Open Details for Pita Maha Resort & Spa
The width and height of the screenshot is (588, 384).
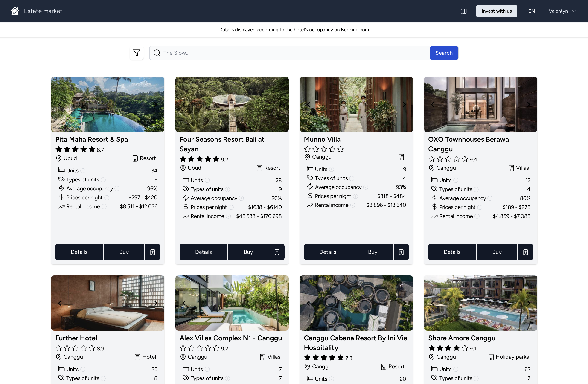[x=79, y=252]
